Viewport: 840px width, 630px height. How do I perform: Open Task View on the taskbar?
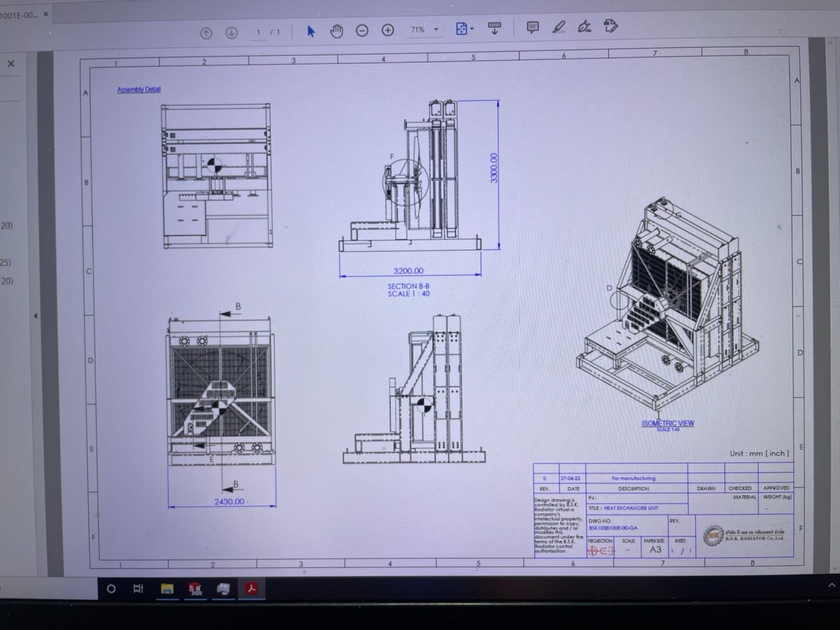click(x=138, y=588)
